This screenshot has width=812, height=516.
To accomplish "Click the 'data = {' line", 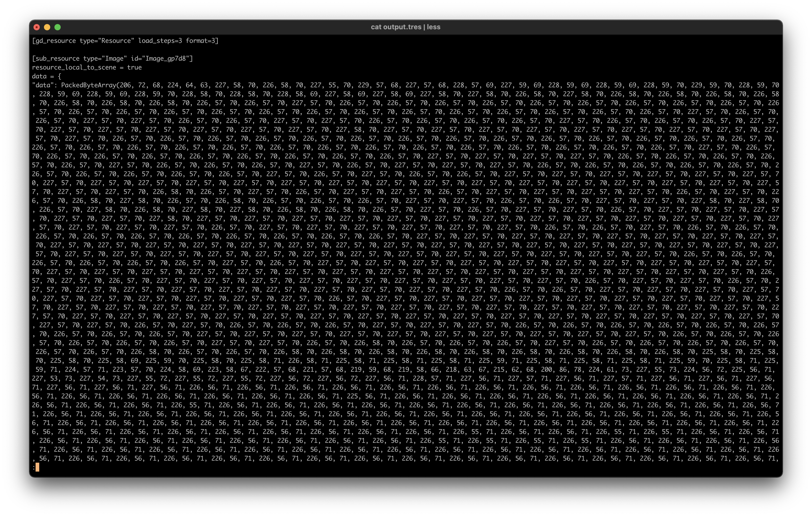I will 47,76.
